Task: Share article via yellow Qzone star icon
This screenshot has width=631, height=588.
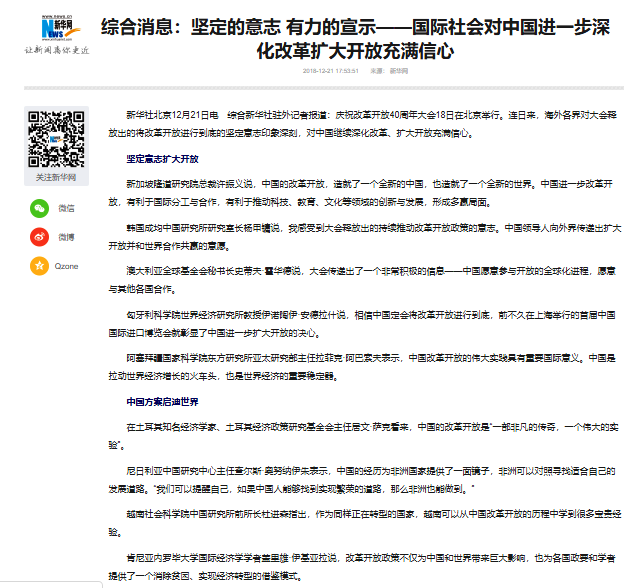Action: 39,266
